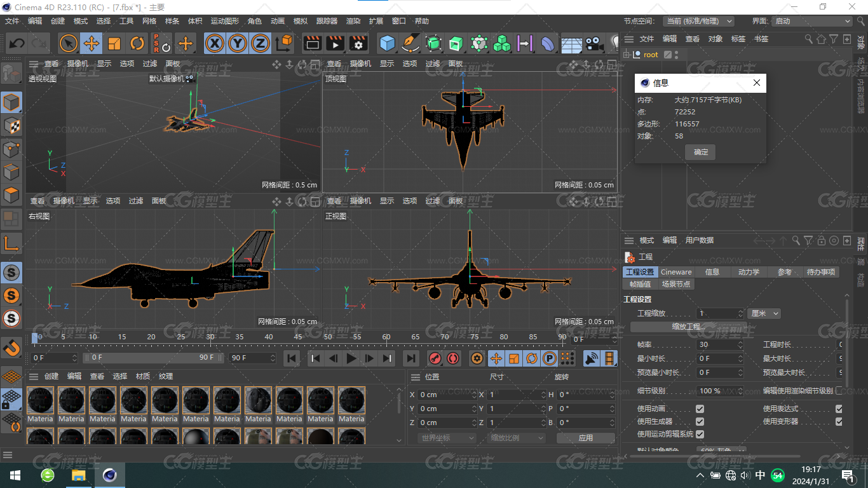The width and height of the screenshot is (868, 488).
Task: Click the PSR reset icon
Action: pyautogui.click(x=161, y=43)
